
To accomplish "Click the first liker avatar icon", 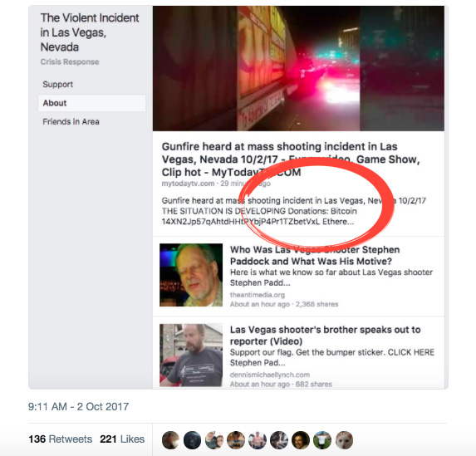I will 170,440.
